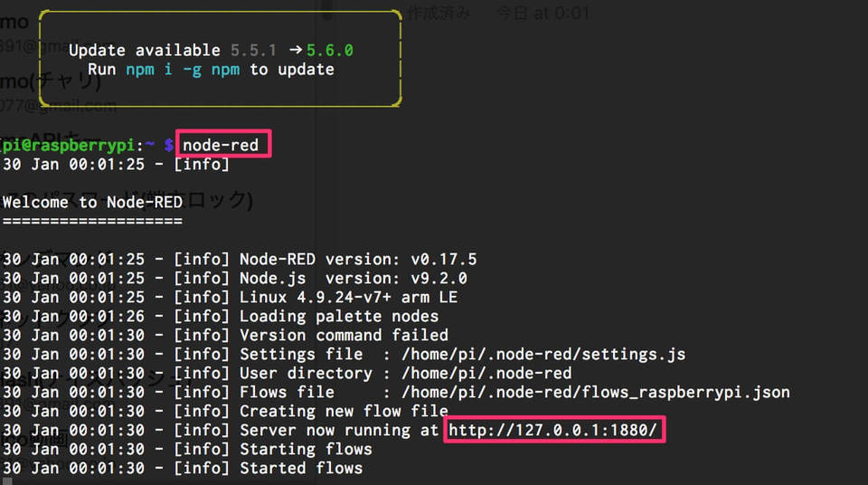Click the 'Welcome to Node-RED' heading
The image size is (868, 485).
tap(92, 202)
